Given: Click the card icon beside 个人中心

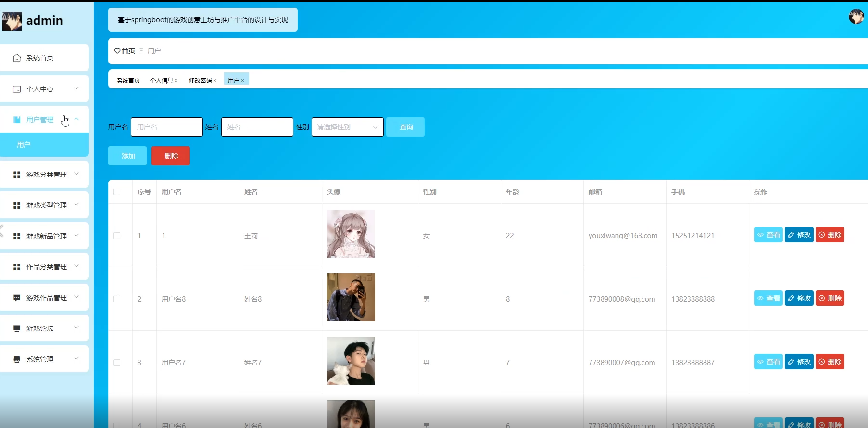Looking at the screenshot, I should (x=17, y=89).
